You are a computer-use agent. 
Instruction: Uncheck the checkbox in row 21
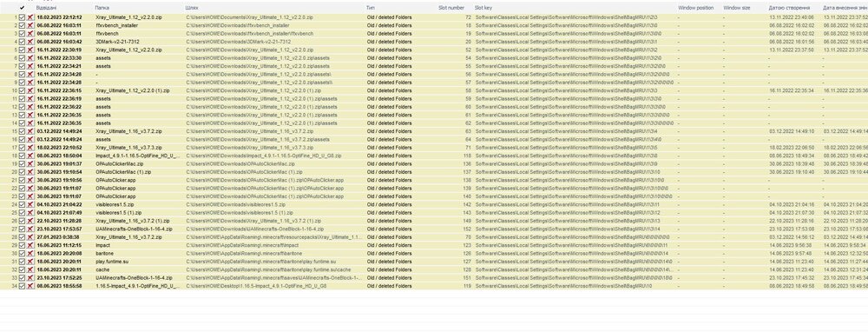tap(23, 180)
